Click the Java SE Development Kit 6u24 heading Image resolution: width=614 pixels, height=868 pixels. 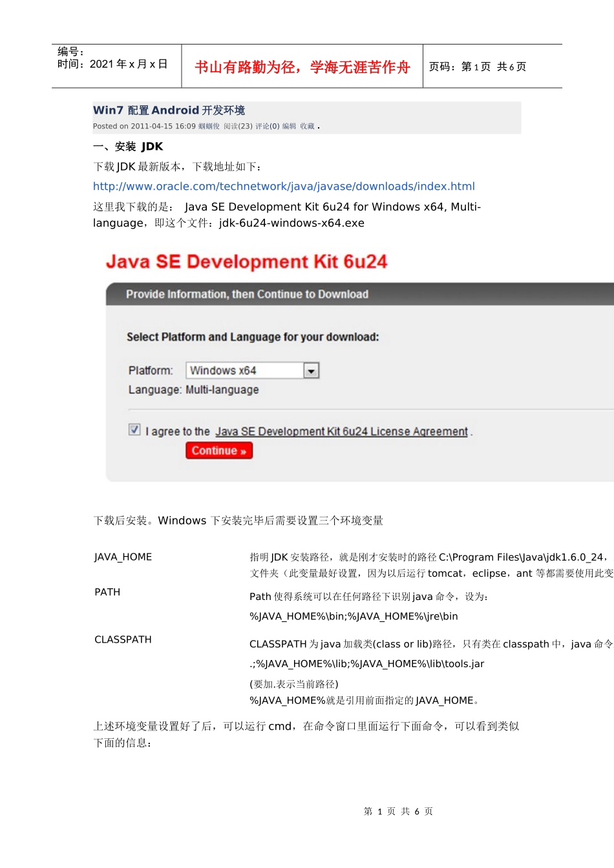[x=246, y=262]
